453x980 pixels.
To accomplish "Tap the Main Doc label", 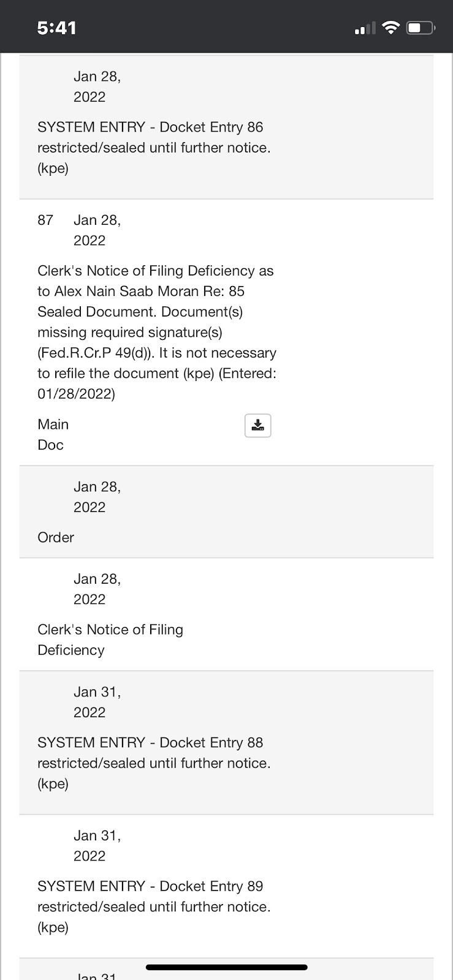I will (x=53, y=434).
